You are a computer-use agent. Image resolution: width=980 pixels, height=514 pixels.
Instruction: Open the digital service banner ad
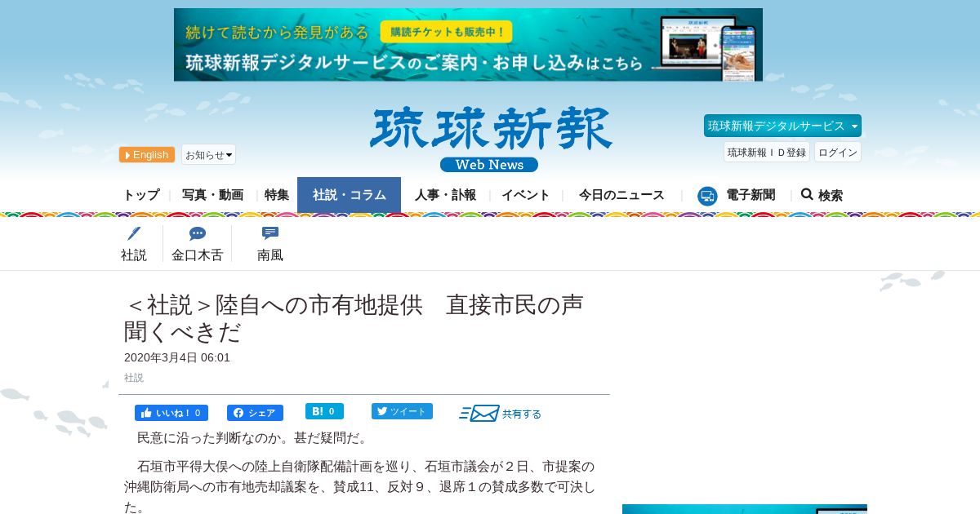(x=468, y=45)
